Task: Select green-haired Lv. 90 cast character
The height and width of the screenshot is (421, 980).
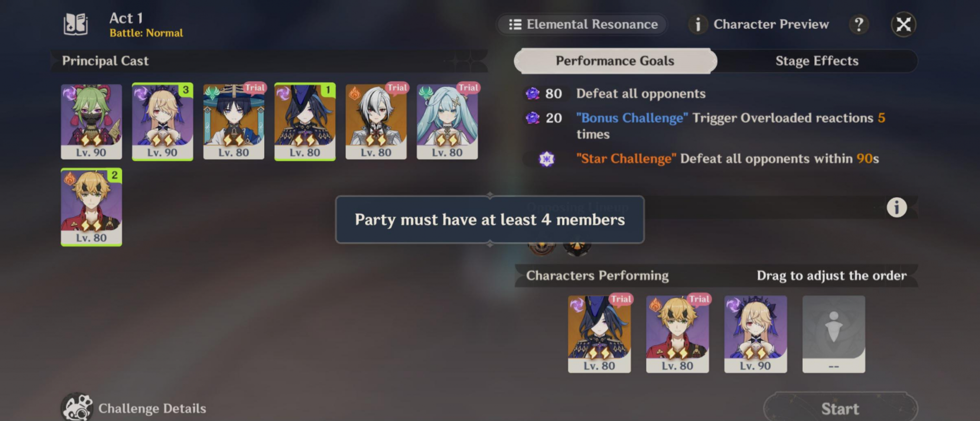Action: (91, 121)
